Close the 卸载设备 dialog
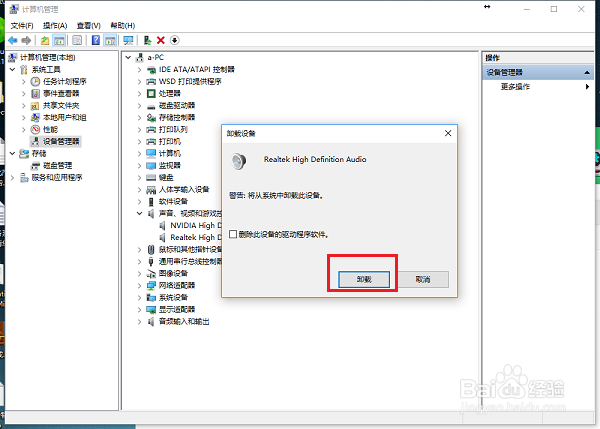This screenshot has width=600, height=429. tap(448, 133)
